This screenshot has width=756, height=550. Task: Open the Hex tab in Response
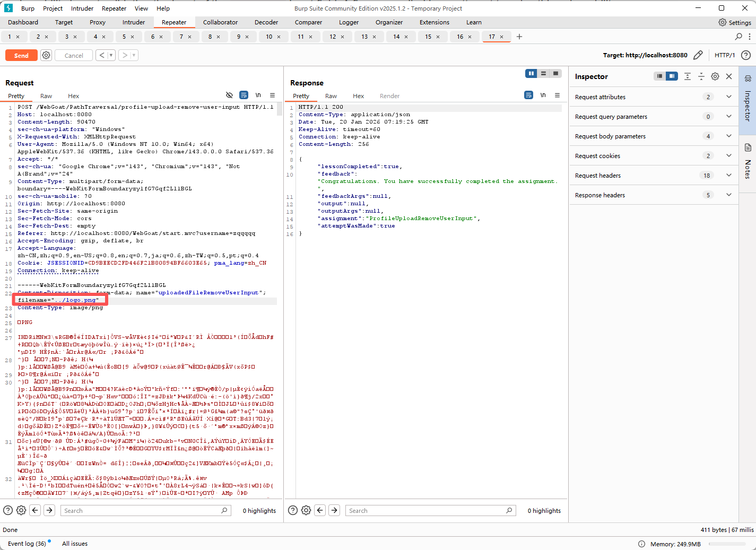[x=358, y=96]
